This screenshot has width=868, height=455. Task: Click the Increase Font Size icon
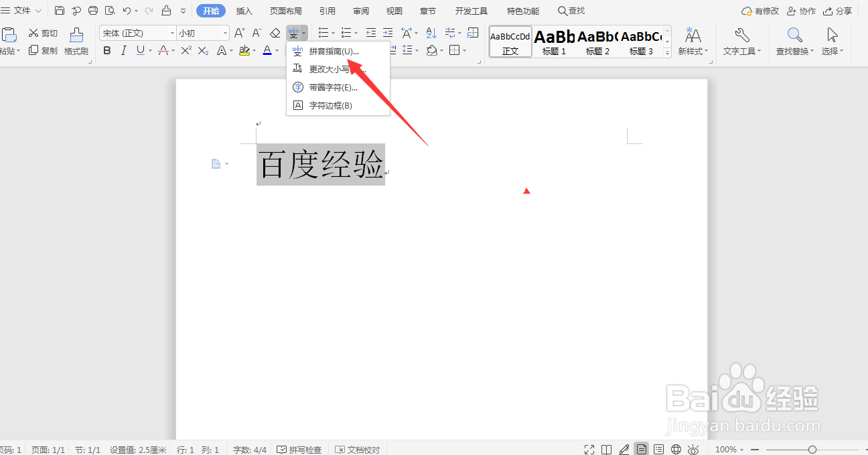tap(238, 32)
